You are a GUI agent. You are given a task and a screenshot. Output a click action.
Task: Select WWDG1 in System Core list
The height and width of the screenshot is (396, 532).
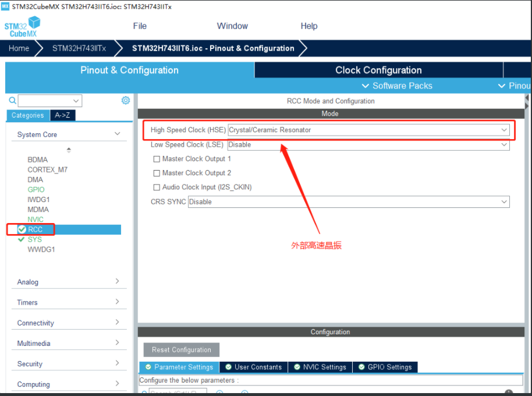(41, 250)
